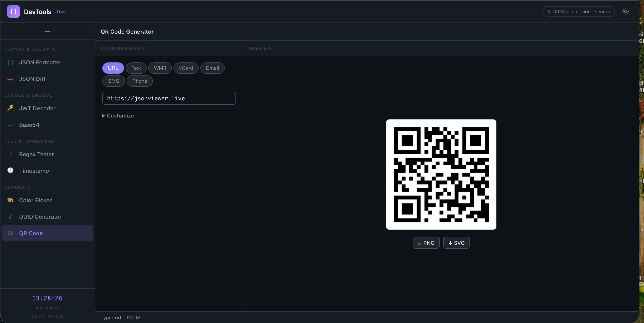Screen dimensions: 644x323
Task: Select the SMS QR type pill
Action: [113, 81]
